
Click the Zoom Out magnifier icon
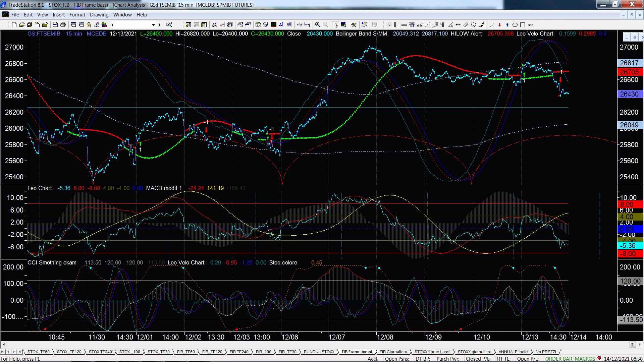click(325, 25)
